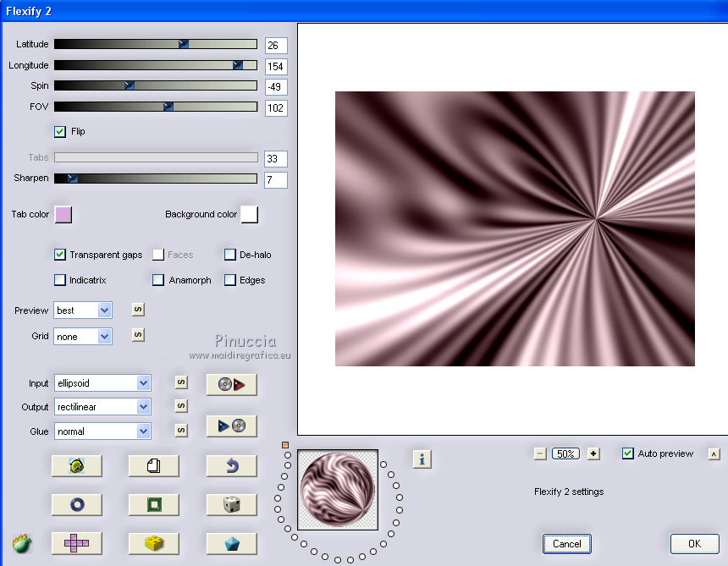Click the large rectilinear preview image
This screenshot has height=566, width=728.
pos(515,228)
